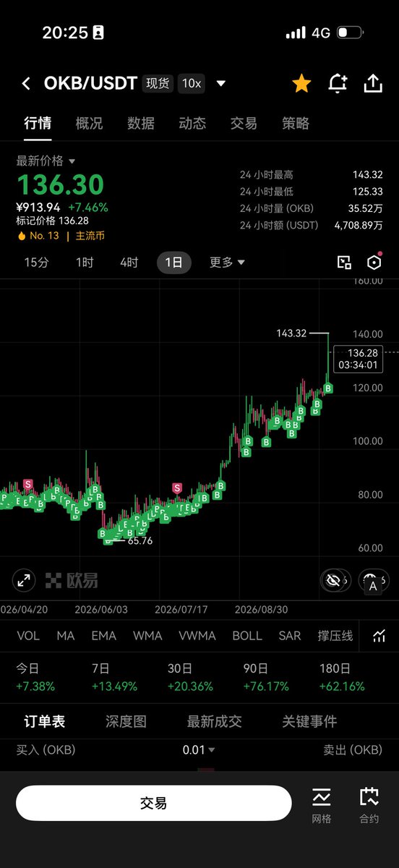Tap the 143.32 high price label
Image resolution: width=399 pixels, height=868 pixels.
[x=291, y=333]
